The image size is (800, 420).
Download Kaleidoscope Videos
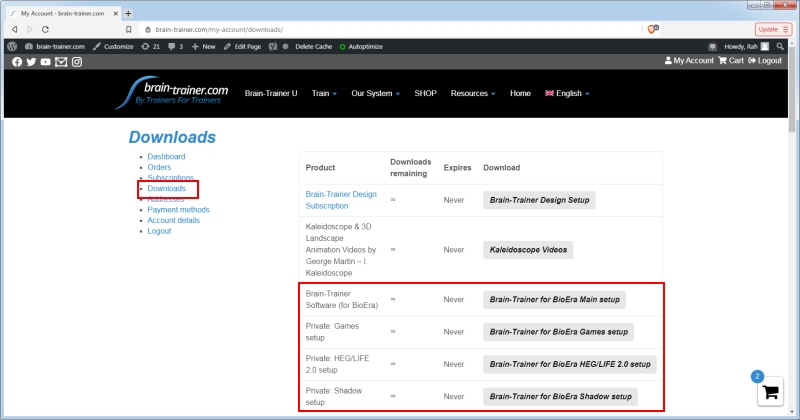coord(528,250)
